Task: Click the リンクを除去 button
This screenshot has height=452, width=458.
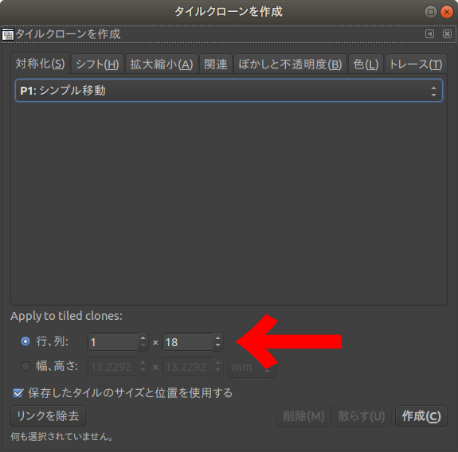Action: point(48,416)
